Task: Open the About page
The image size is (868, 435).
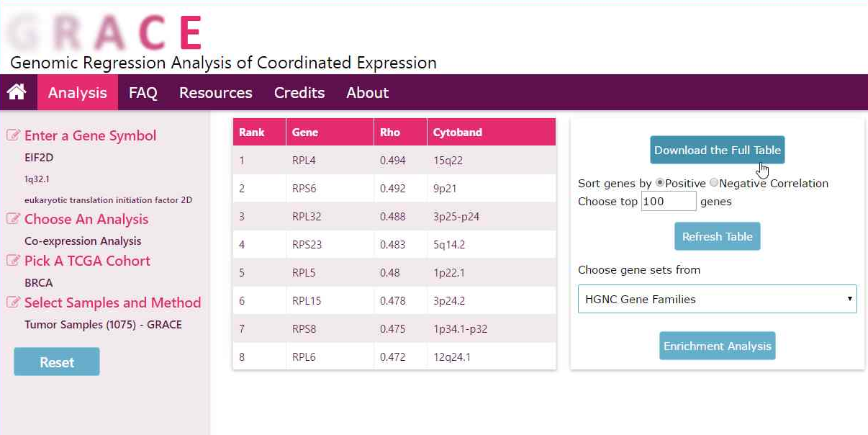Action: (x=367, y=93)
